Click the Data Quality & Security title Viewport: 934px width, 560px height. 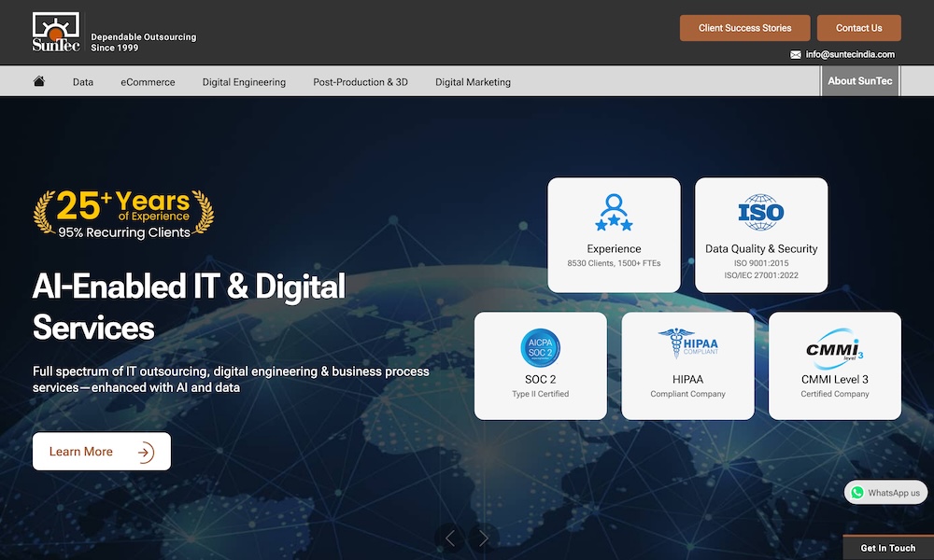(x=761, y=249)
